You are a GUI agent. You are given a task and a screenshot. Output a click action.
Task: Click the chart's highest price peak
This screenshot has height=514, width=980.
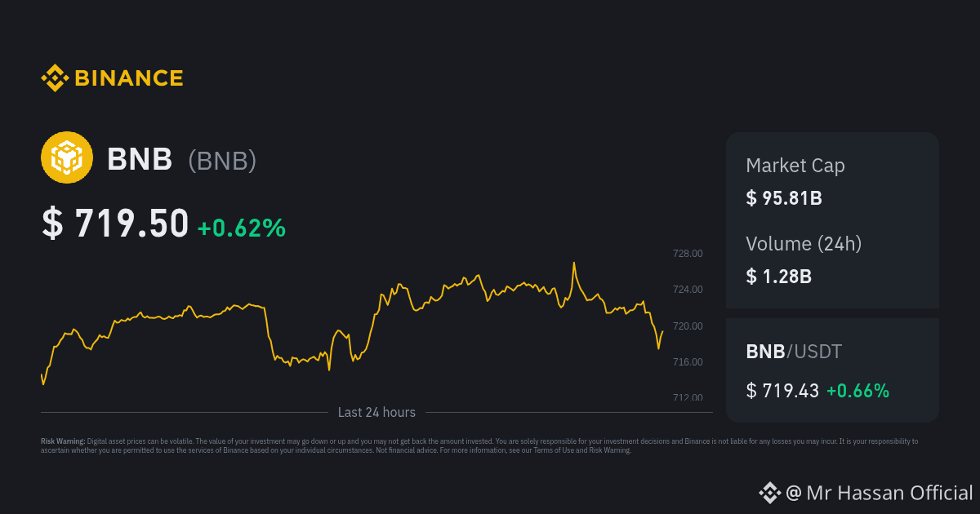point(574,264)
